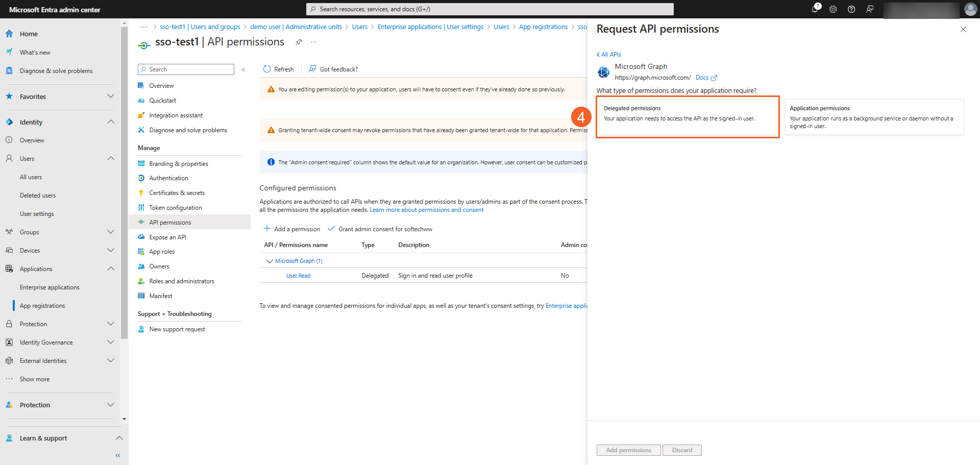This screenshot has width=980, height=465.
Task: Click the top search resources field
Action: coord(489,9)
